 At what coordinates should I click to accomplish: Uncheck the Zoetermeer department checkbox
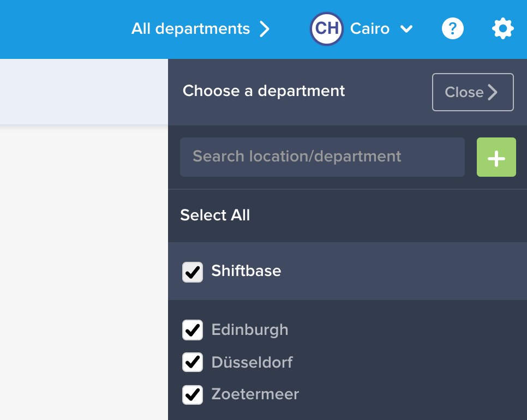[x=192, y=394]
